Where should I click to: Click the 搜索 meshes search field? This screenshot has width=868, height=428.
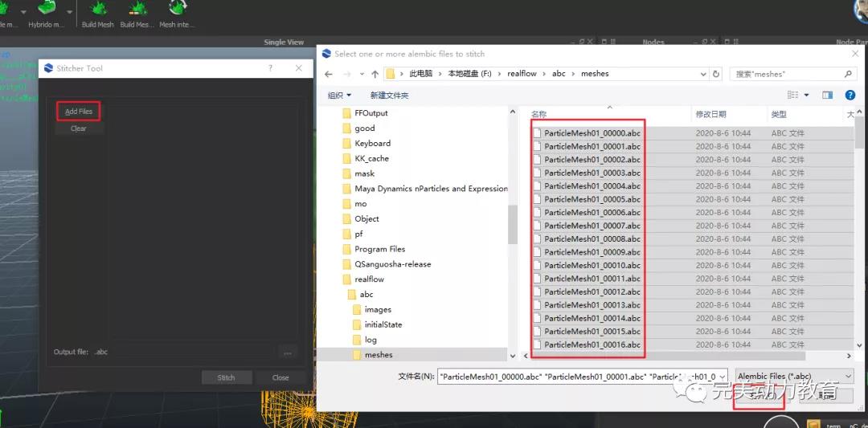[788, 74]
